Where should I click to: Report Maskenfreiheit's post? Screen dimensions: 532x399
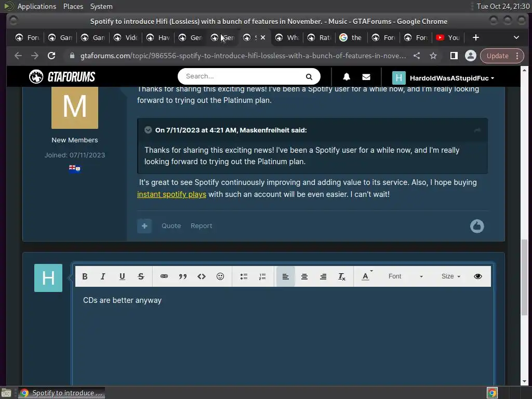[201, 226]
